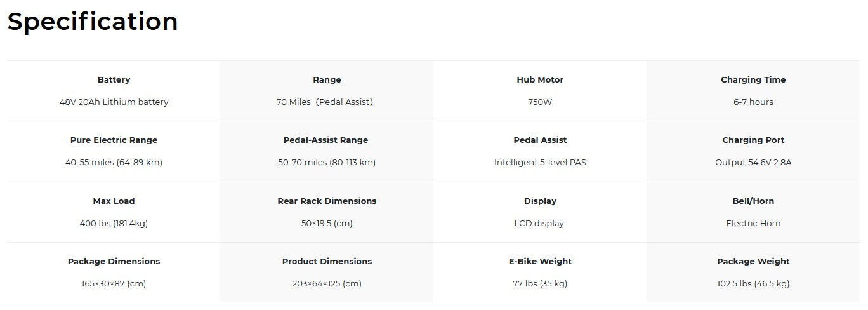Image resolution: width=868 pixels, height=310 pixels.
Task: Select the Intelligent 5-level PAS text
Action: click(540, 163)
